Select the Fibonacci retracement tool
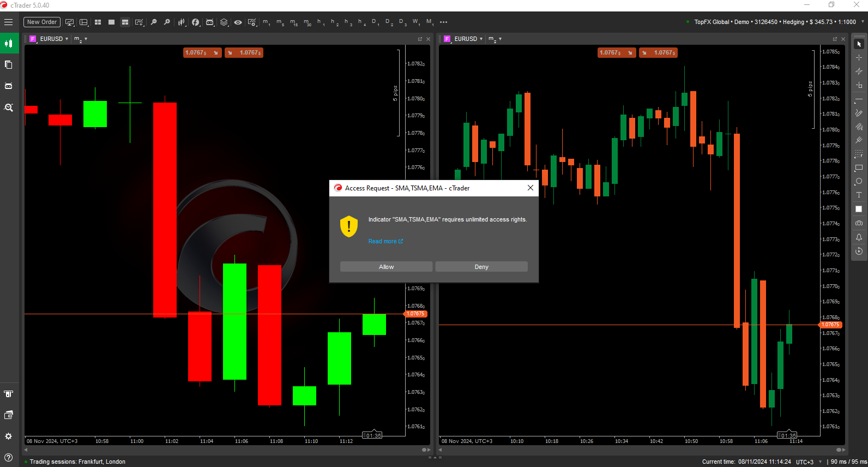This screenshot has height=467, width=868. click(859, 154)
